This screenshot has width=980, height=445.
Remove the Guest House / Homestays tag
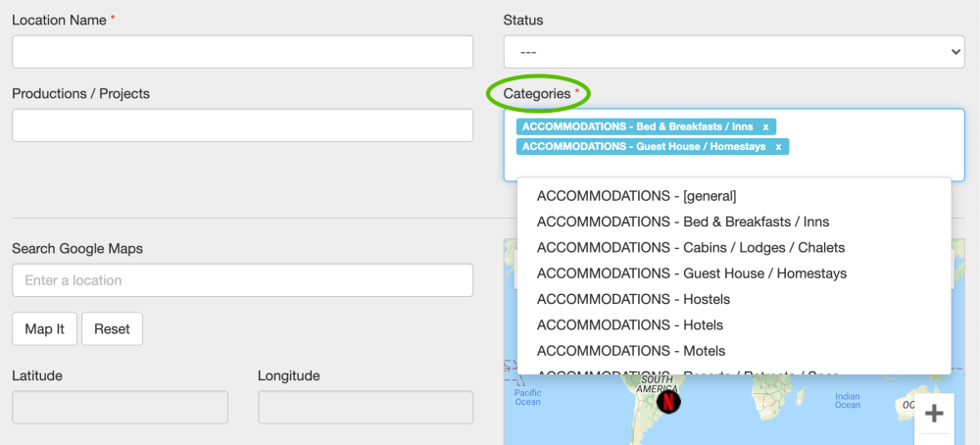click(778, 147)
